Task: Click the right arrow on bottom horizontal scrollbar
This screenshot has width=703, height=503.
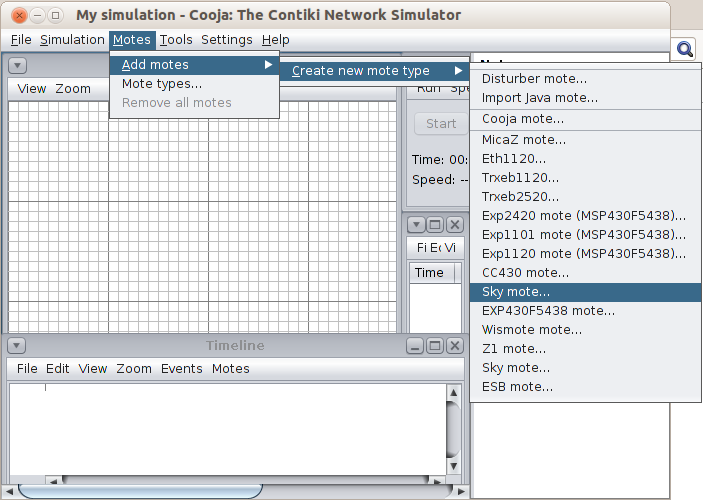Action: [460, 491]
